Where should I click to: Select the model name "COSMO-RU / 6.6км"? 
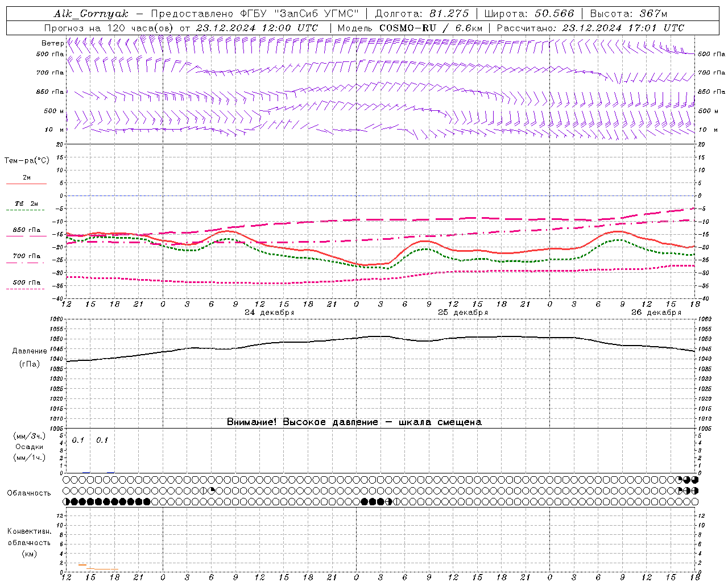coord(431,28)
